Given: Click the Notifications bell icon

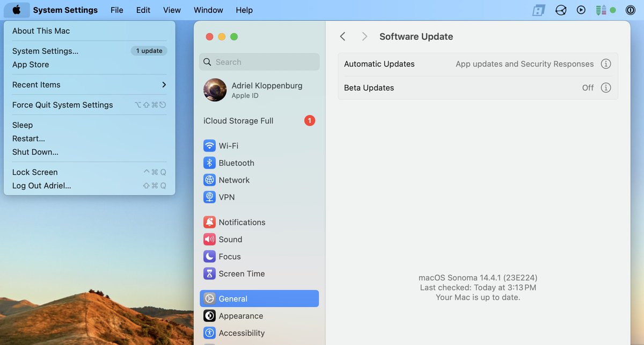Looking at the screenshot, I should [209, 222].
